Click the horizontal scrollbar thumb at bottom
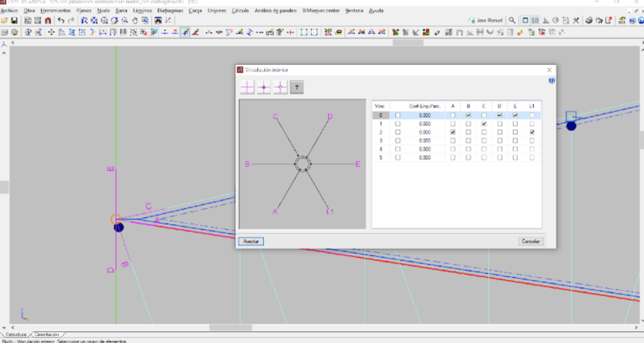This screenshot has height=343, width=644. pos(231,328)
